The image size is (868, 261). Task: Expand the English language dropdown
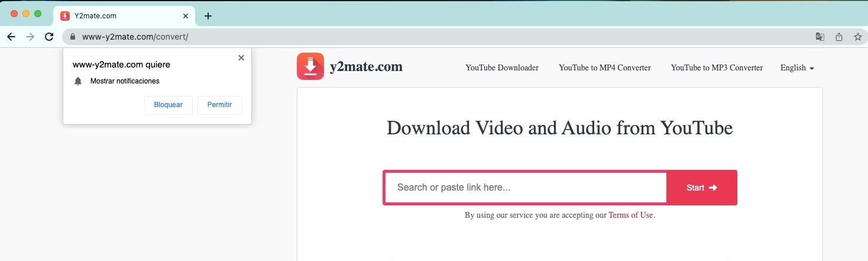coord(797,68)
